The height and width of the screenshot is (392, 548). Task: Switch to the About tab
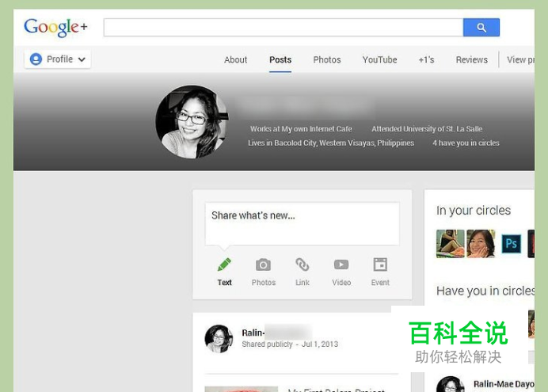(x=235, y=59)
